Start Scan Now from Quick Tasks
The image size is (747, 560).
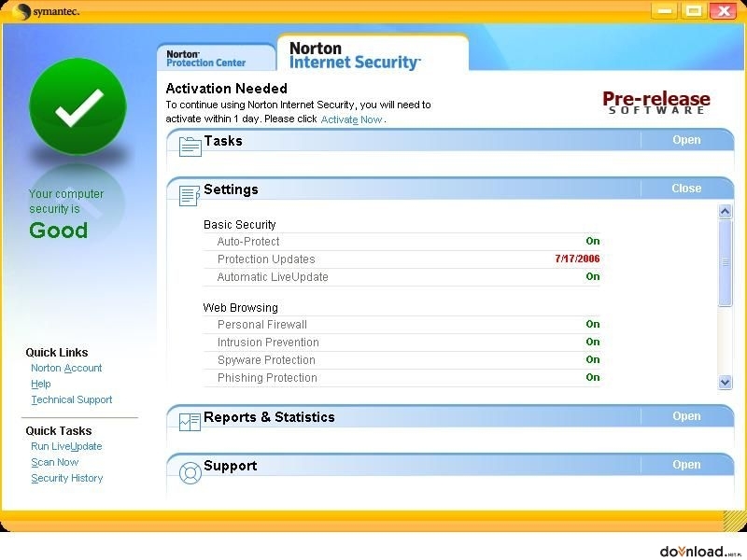[x=54, y=462]
